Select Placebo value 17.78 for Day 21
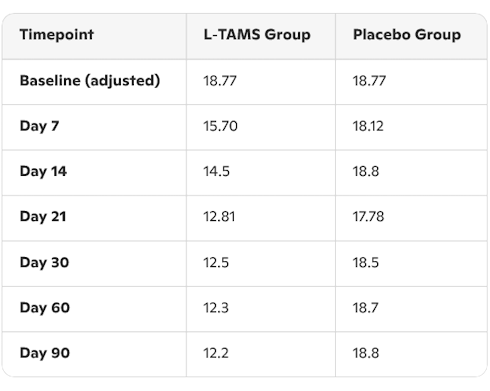The width and height of the screenshot is (490, 391). [368, 217]
